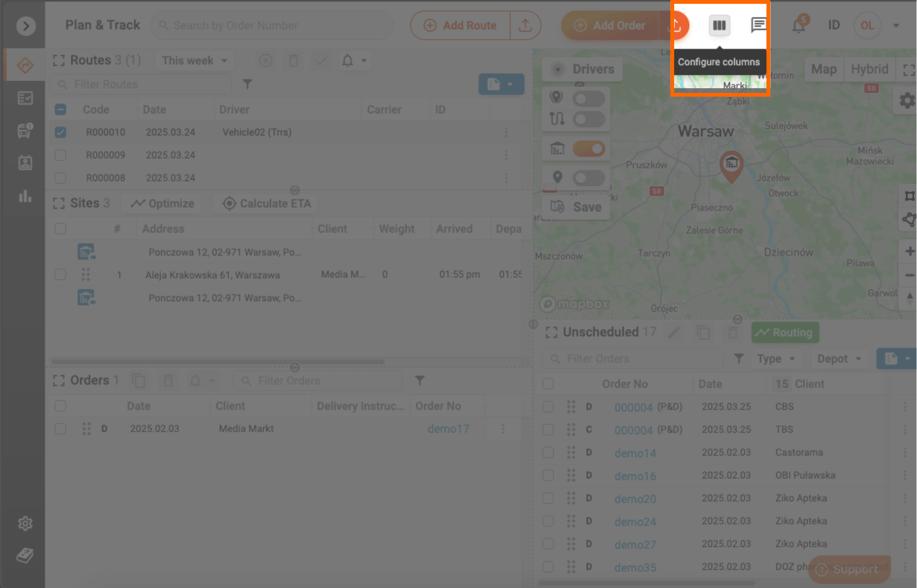
Task: Open route R000010 three-dot menu
Action: pyautogui.click(x=506, y=132)
